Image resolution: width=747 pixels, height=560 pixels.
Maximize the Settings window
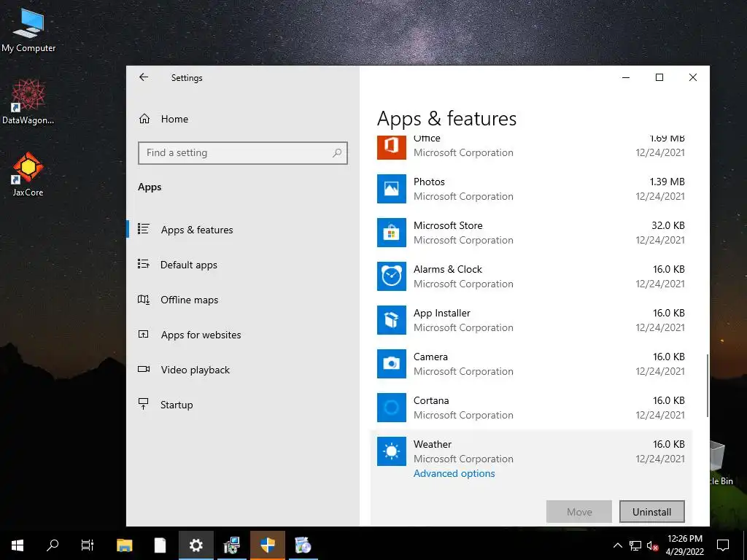(x=659, y=77)
